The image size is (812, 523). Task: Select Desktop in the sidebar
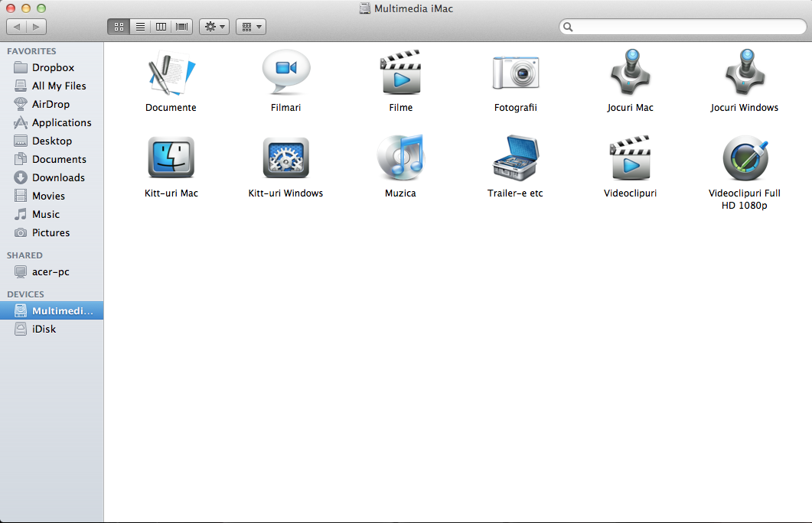[x=52, y=141]
